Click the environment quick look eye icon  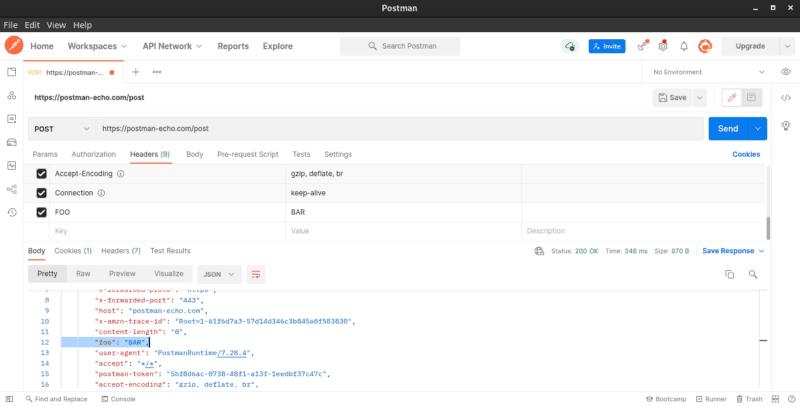coord(786,72)
